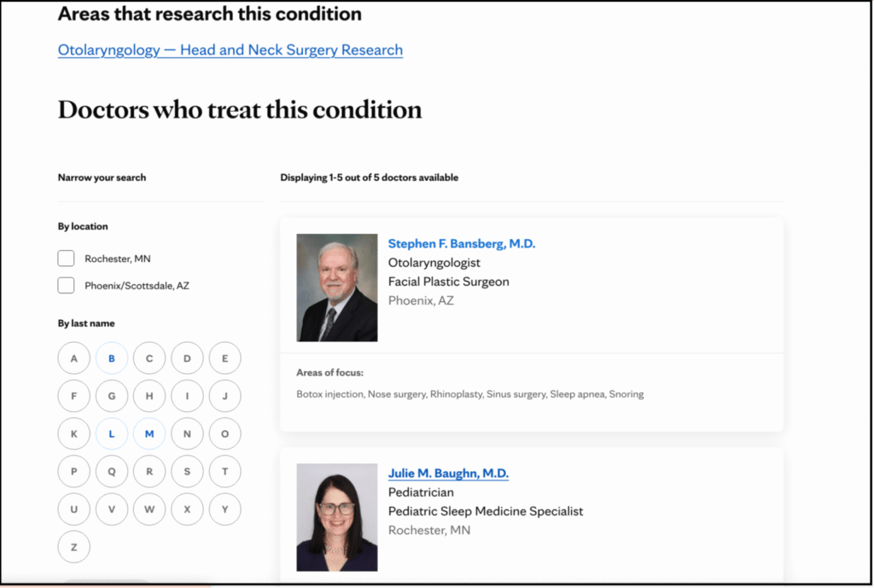Click Stephen Bansberg's portrait photo
This screenshot has height=588, width=874.
click(336, 287)
